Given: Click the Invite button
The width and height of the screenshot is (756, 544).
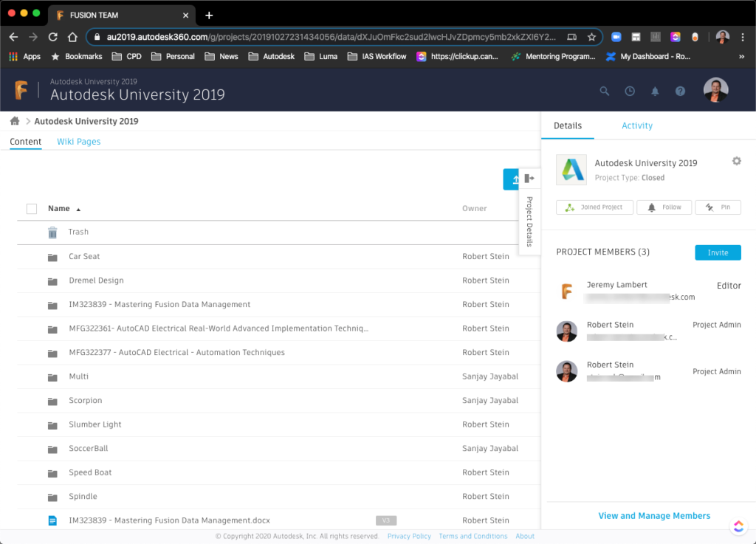Looking at the screenshot, I should coord(717,252).
